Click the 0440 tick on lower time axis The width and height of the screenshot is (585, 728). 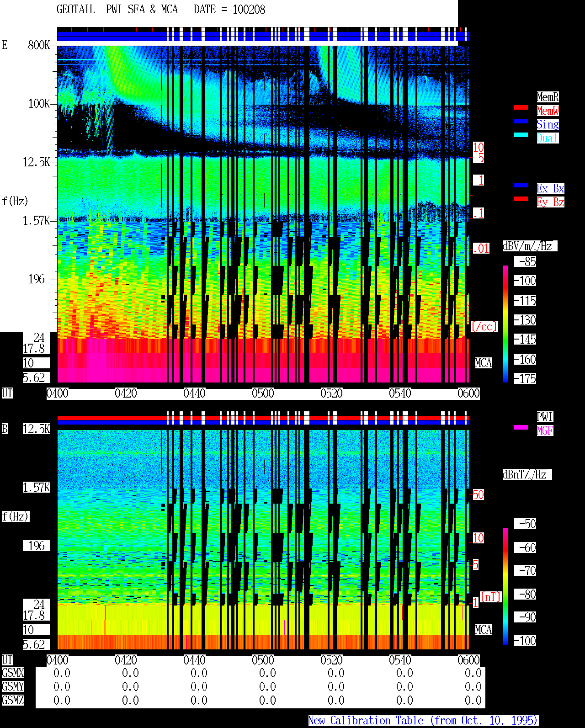[x=194, y=660]
